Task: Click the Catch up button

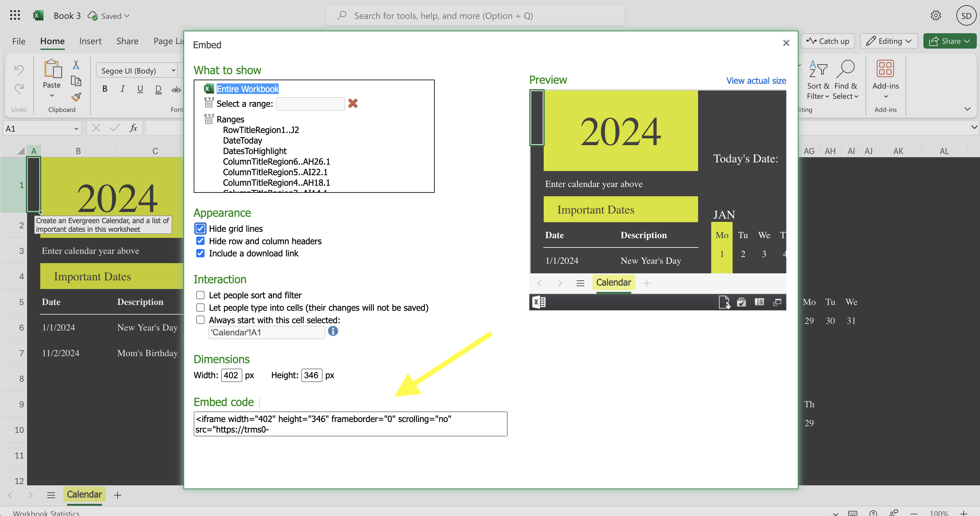Action: click(x=828, y=41)
